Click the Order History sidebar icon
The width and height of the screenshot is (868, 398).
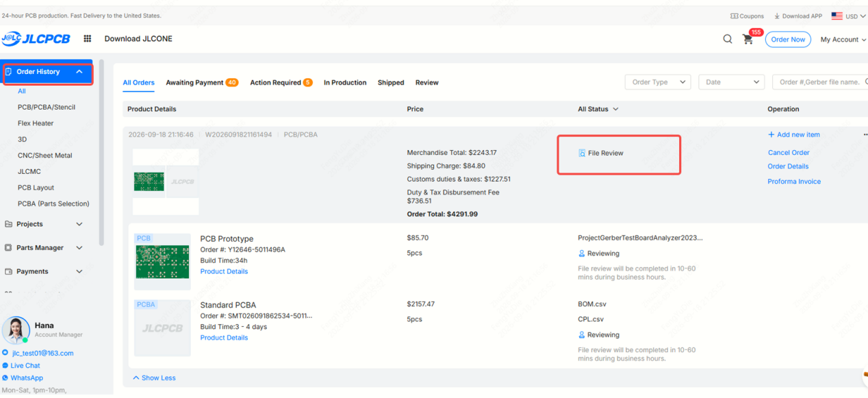click(x=9, y=71)
